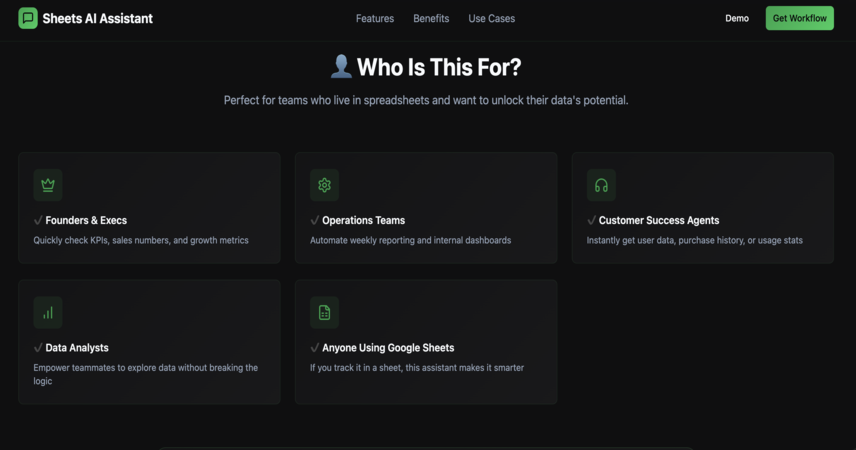856x450 pixels.
Task: Click the spreadsheet file icon for Google Sheets
Action: click(x=324, y=312)
